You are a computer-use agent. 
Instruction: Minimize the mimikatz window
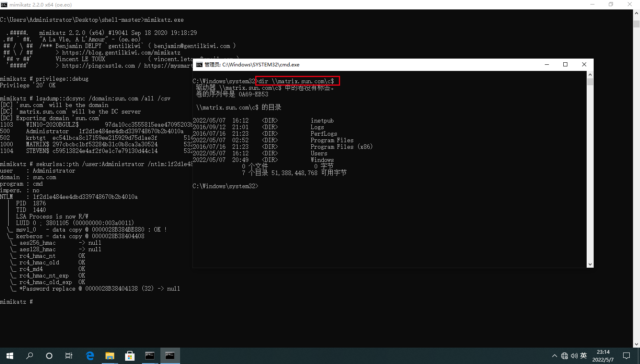pos(592,5)
